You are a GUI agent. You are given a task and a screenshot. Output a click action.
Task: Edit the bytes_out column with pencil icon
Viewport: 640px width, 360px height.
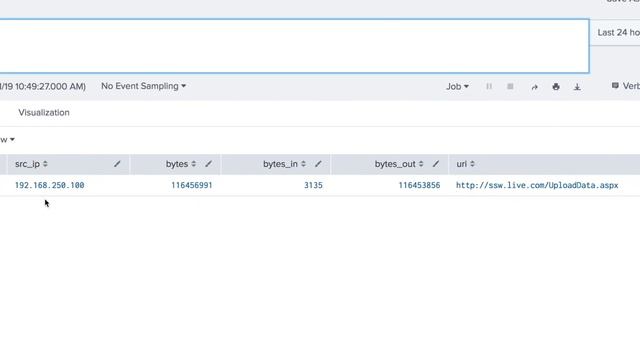tap(436, 164)
